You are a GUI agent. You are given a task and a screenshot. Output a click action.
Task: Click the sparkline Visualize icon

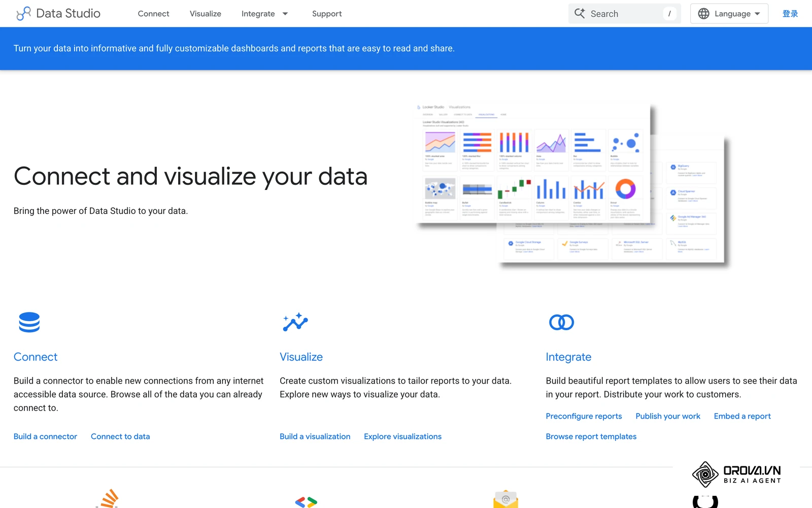pos(295,322)
